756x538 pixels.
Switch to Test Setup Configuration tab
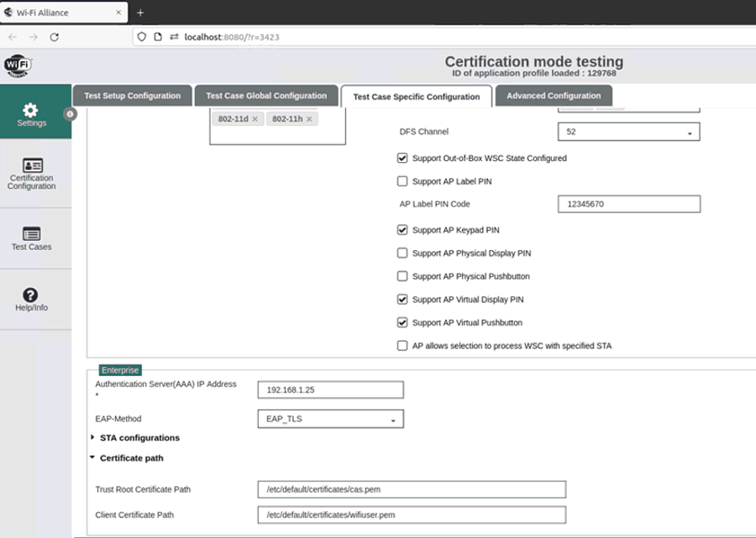132,96
